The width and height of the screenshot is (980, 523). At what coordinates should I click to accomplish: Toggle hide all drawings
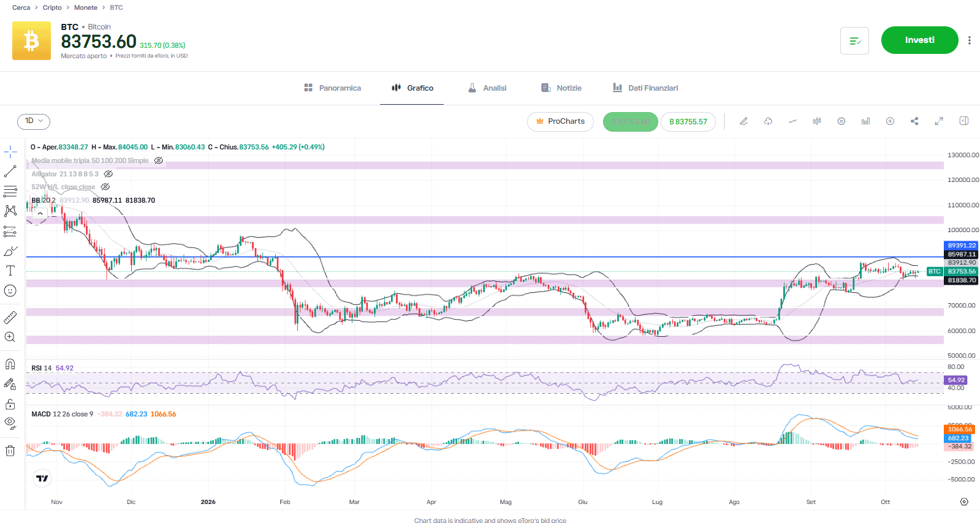point(10,423)
